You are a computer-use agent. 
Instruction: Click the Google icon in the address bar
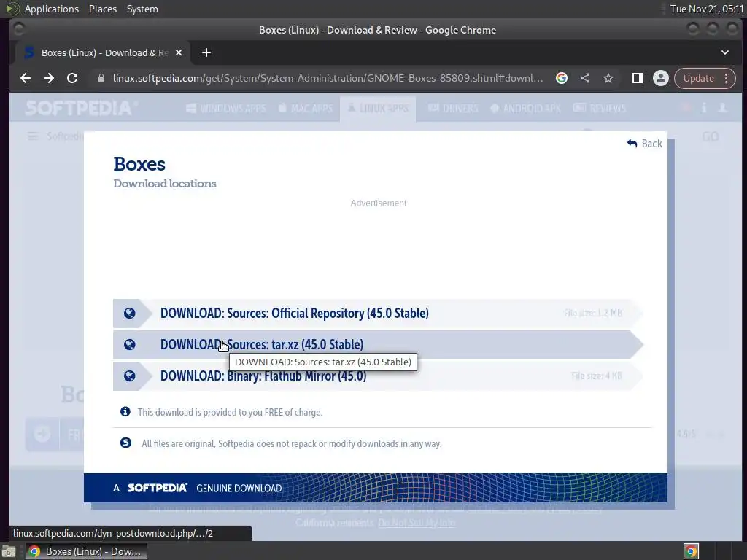[562, 78]
